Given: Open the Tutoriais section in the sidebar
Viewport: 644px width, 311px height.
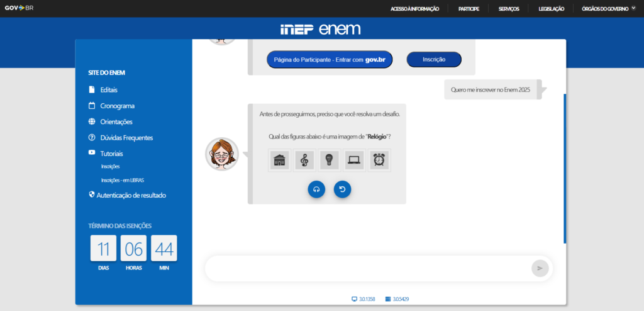Looking at the screenshot, I should coord(111,154).
